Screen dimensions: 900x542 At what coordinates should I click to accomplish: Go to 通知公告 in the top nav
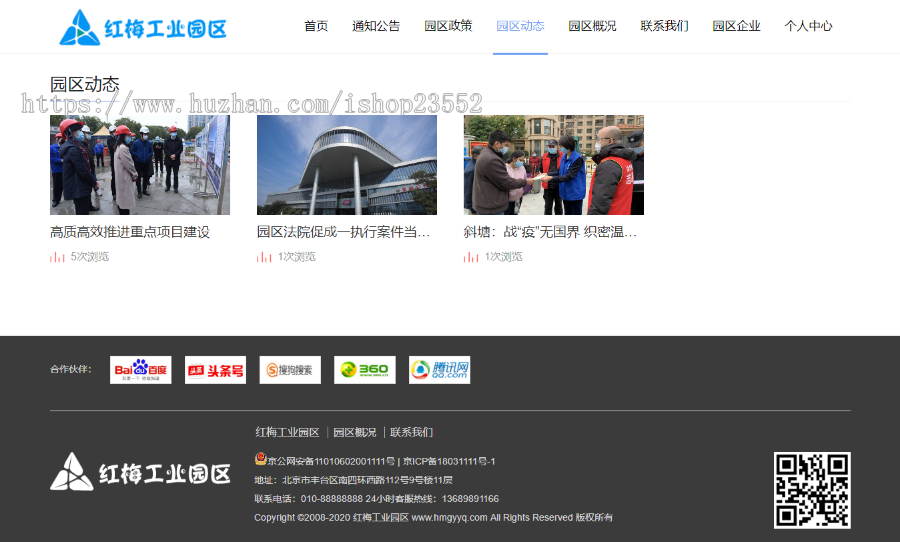click(376, 26)
